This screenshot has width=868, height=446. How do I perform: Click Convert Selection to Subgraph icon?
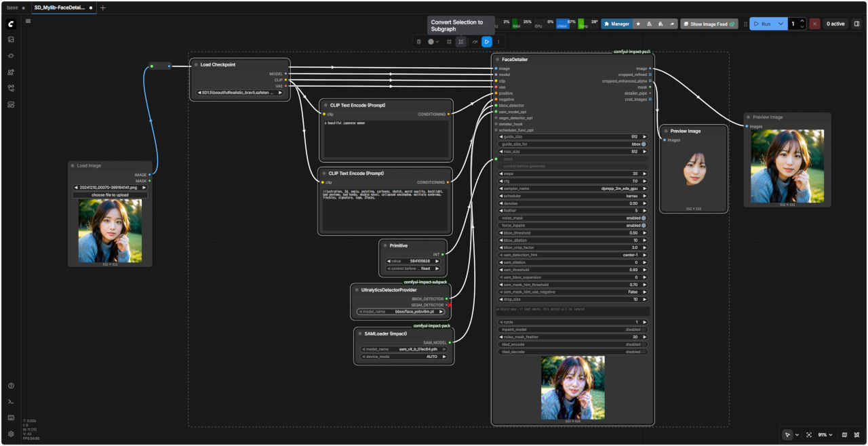[461, 41]
